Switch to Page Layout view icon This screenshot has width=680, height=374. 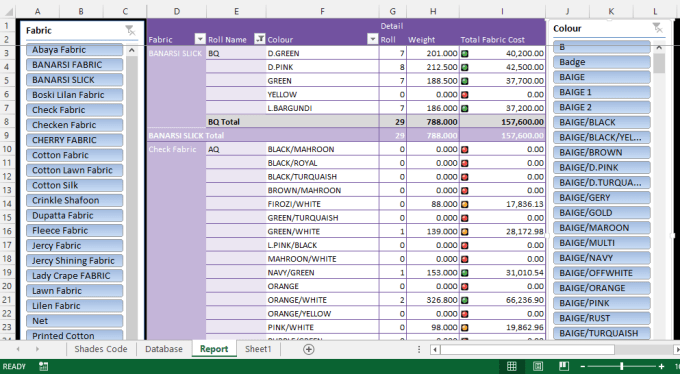[x=538, y=366]
